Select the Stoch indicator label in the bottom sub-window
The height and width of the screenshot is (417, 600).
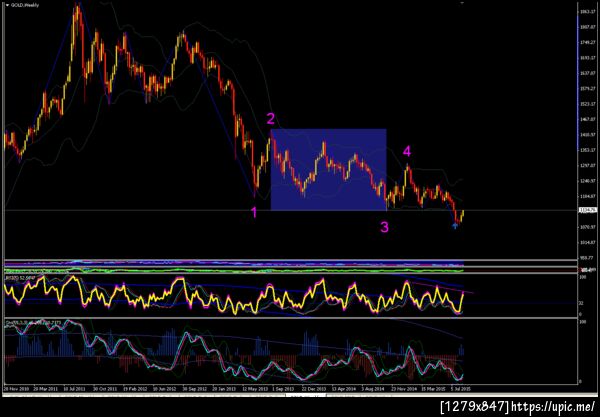click(x=33, y=323)
